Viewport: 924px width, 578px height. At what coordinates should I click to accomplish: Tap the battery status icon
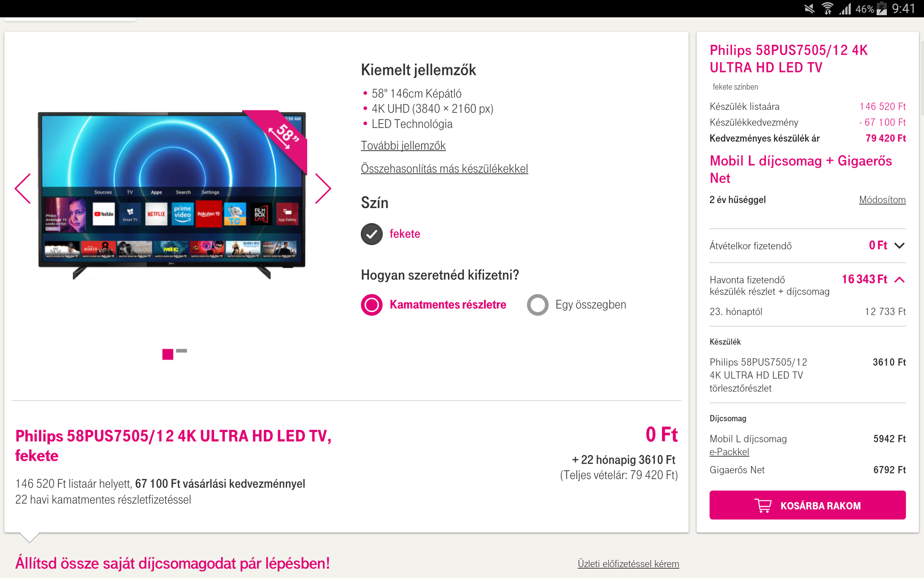(882, 8)
